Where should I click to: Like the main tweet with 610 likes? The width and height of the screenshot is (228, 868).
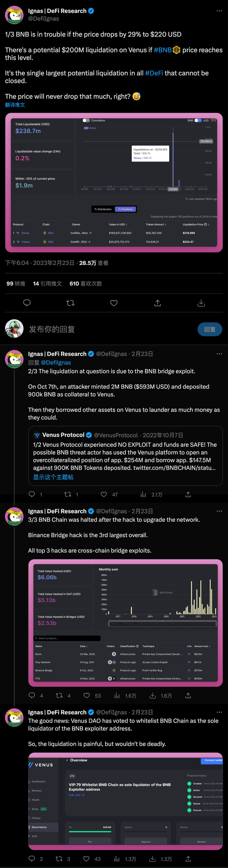click(114, 303)
